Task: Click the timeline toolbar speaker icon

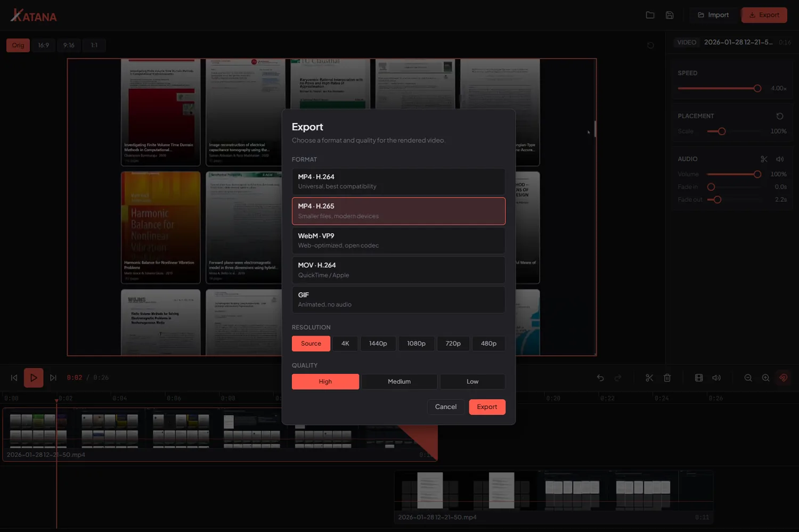Action: 716,378
